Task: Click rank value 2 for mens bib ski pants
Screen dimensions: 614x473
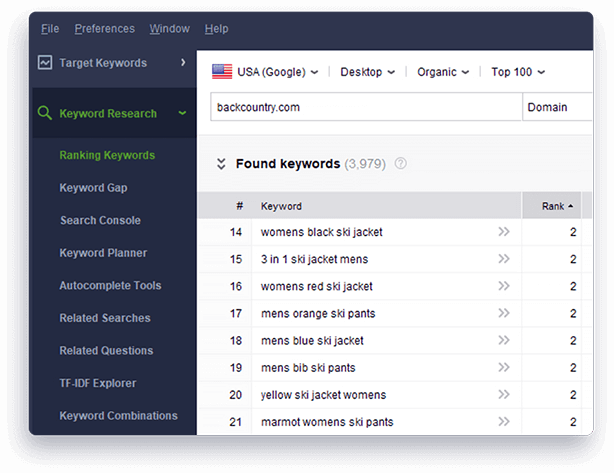Action: tap(573, 368)
